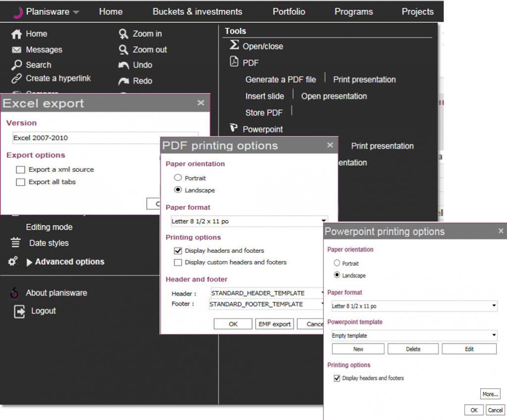Click the Open/close sigma icon
Viewport: 507px width, 420px height.
coord(234,45)
